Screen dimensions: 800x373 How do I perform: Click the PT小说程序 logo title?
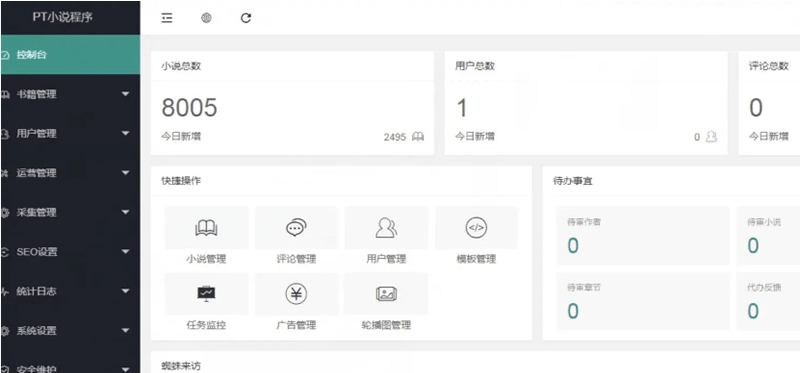tap(63, 17)
